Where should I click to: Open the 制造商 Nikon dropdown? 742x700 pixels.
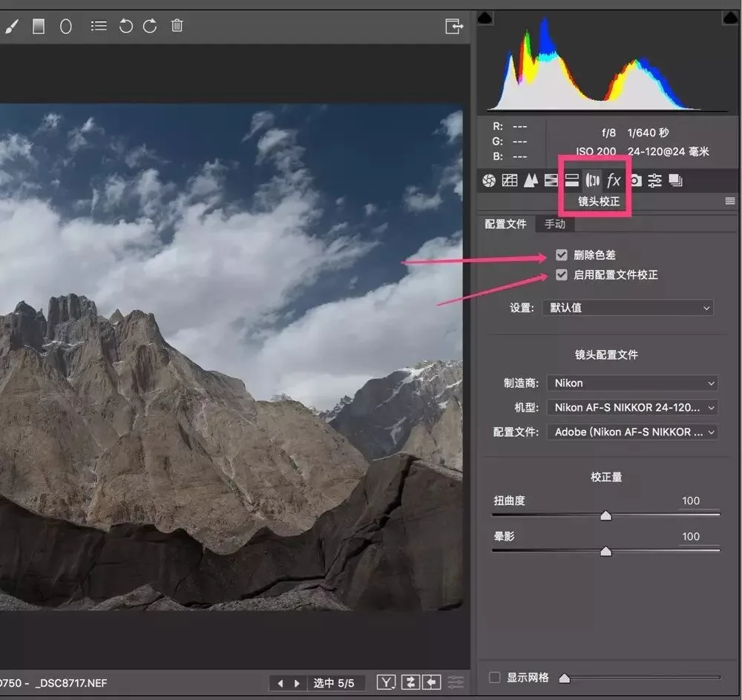coord(632,383)
